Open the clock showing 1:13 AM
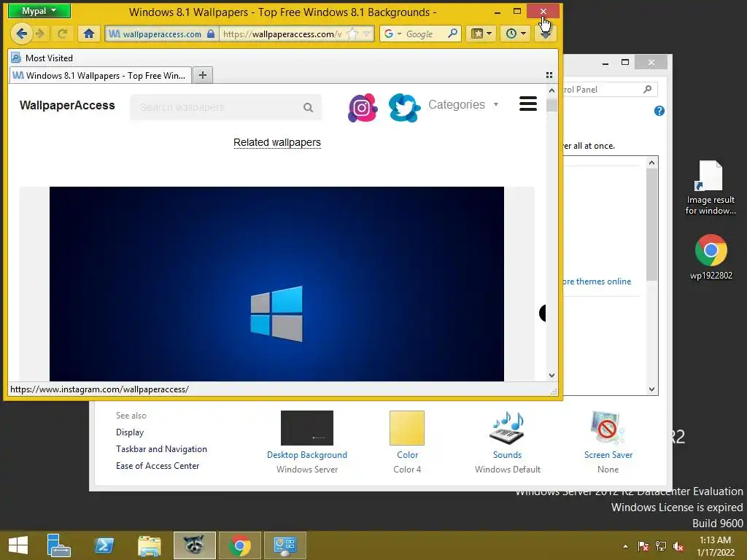747x560 pixels. (715, 546)
